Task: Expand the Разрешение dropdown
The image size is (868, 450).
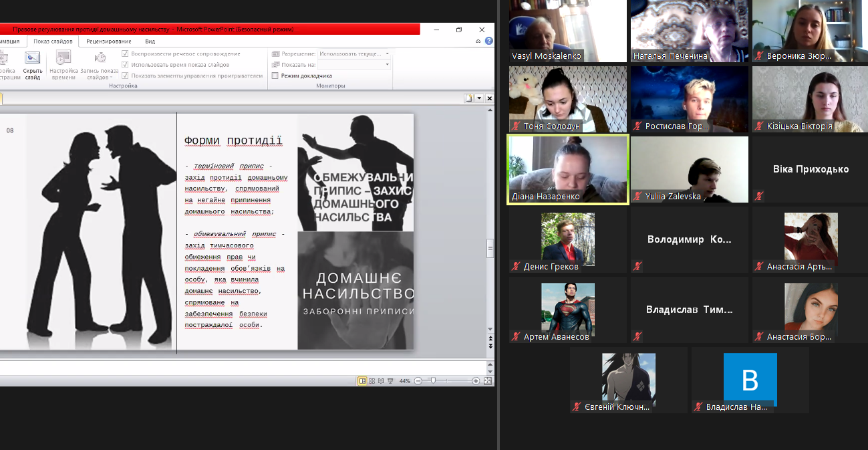Action: coord(388,53)
